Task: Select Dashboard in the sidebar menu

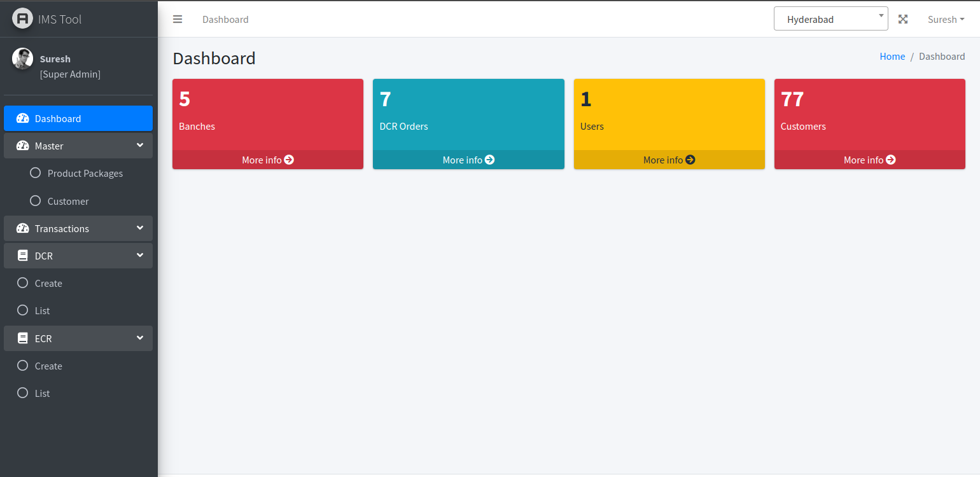Action: tap(78, 118)
